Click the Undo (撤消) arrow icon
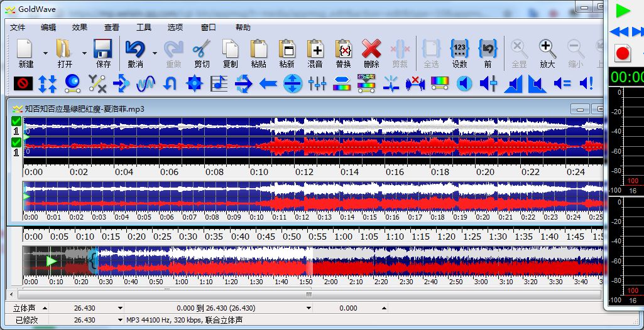The image size is (644, 330). (x=135, y=49)
